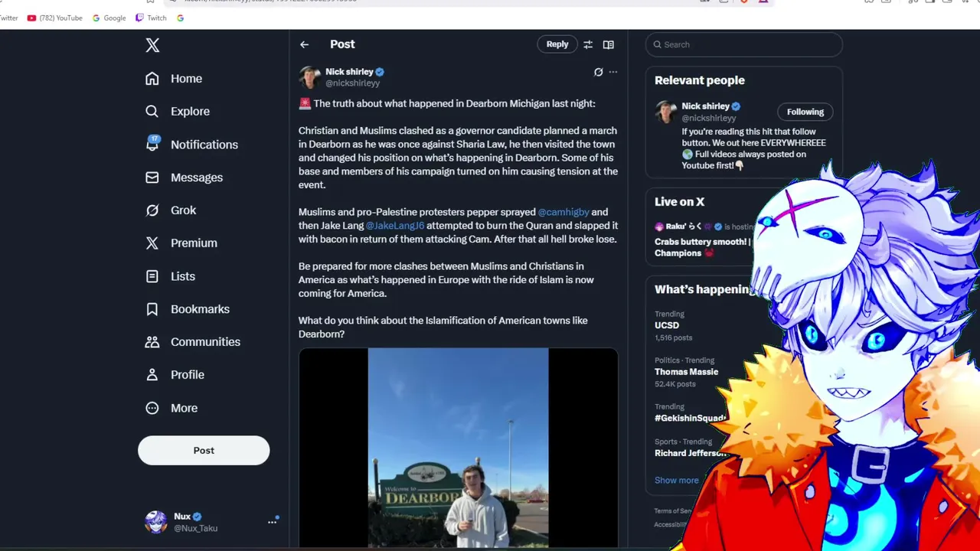The width and height of the screenshot is (980, 551).
Task: Click the Explore magnifier icon
Action: click(152, 112)
